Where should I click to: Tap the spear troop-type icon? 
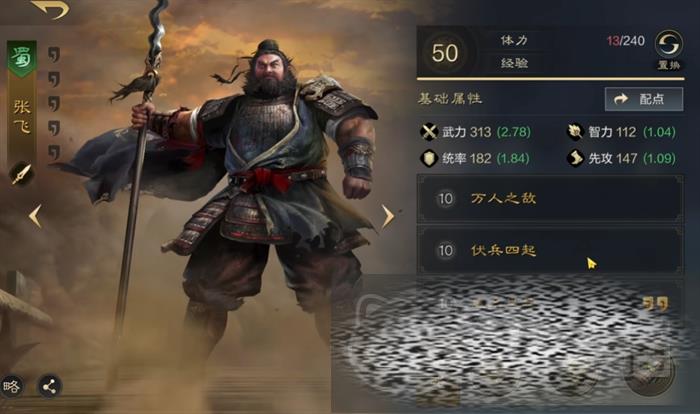tap(22, 174)
